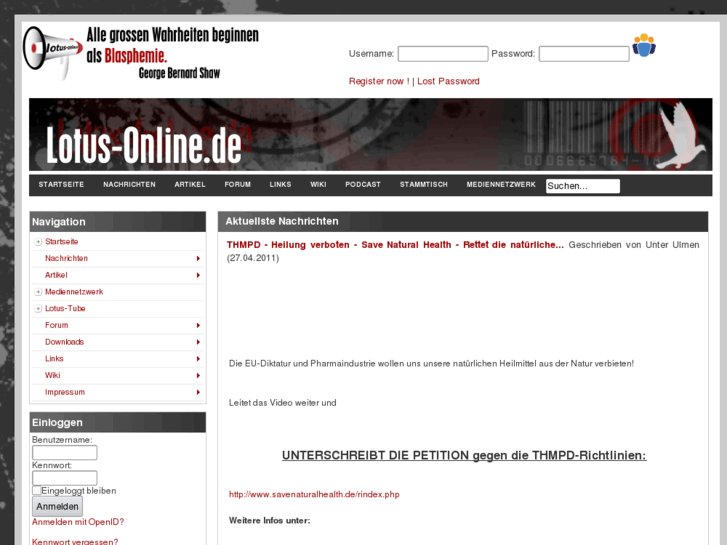
Task: Open the Artikel submenu arrow
Action: click(198, 275)
